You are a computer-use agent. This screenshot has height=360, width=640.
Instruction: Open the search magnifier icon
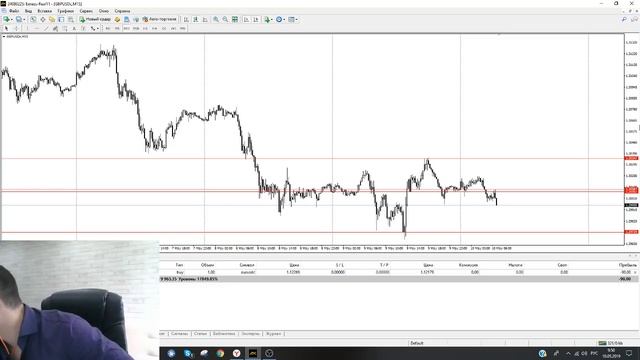624,19
